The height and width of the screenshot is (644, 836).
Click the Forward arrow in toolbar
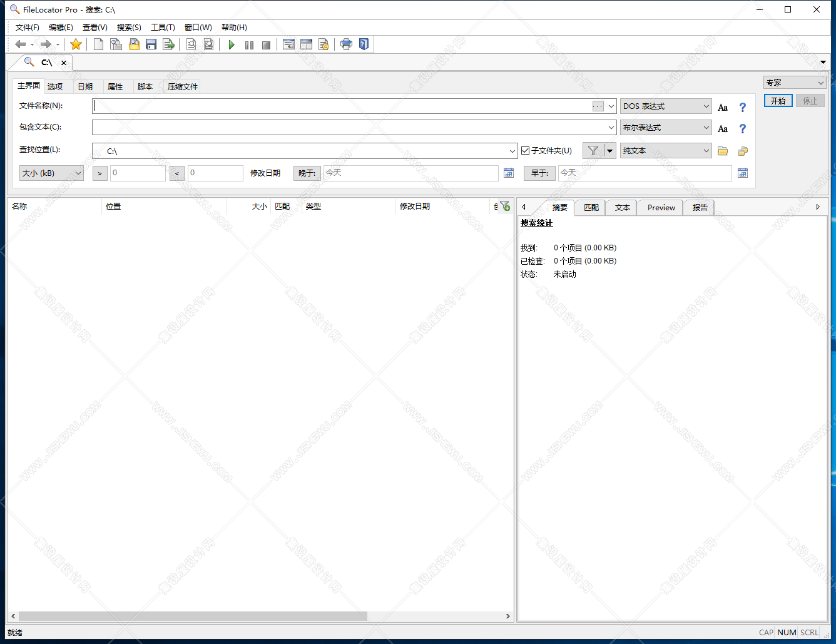[x=46, y=44]
